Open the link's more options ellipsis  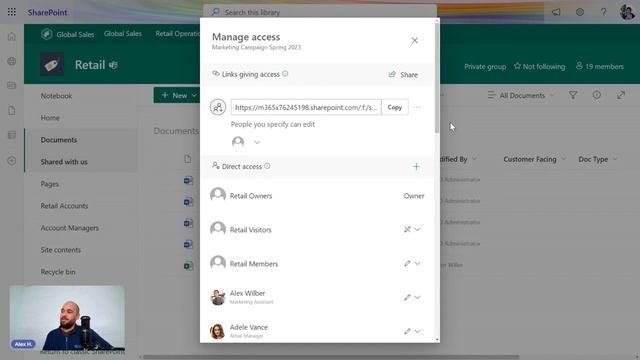pyautogui.click(x=416, y=107)
